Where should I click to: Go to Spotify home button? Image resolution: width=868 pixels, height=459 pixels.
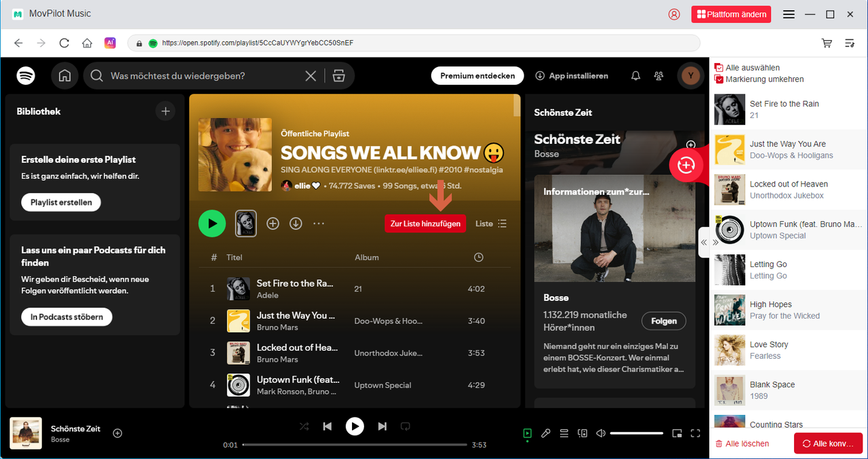[64, 76]
